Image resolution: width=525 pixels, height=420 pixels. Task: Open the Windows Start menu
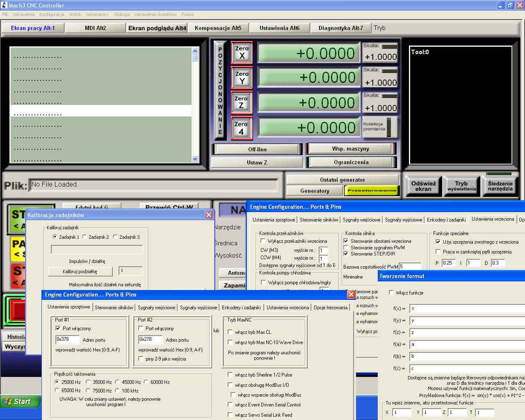(x=20, y=402)
